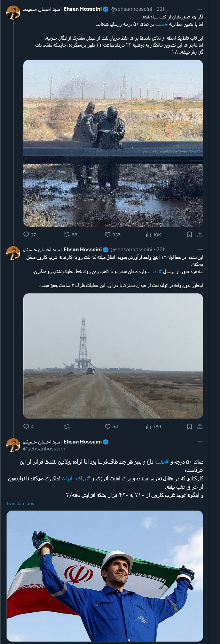Screen dimensions: 220x644
Task: Click Ehsan Hosseini's avatar in first post
Action: [x=13, y=13]
